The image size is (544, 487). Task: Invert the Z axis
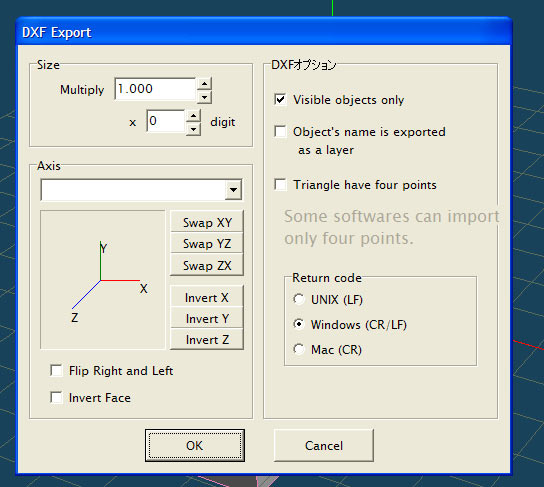207,340
